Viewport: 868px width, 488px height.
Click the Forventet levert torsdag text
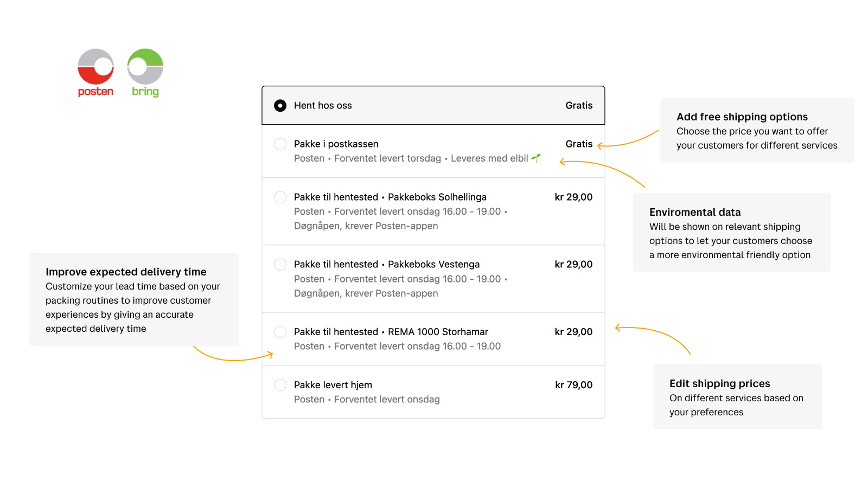coord(387,158)
